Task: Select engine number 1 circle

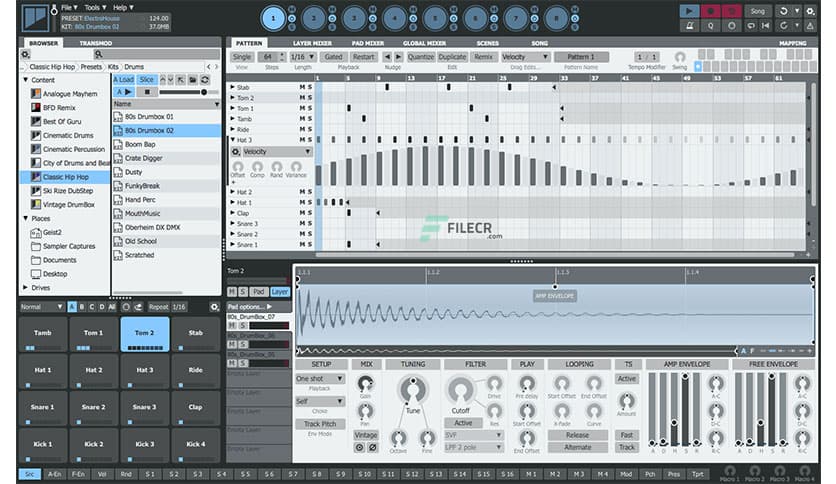Action: click(274, 17)
